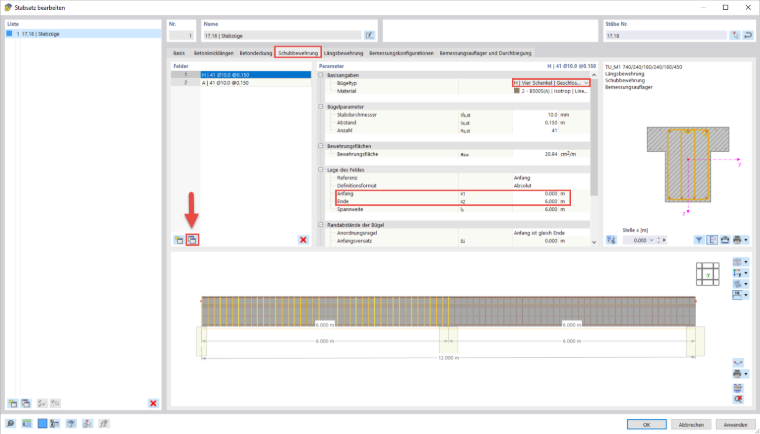Switch to the Längsbewehrung tab
Screen dimensions: 760x434
point(343,53)
